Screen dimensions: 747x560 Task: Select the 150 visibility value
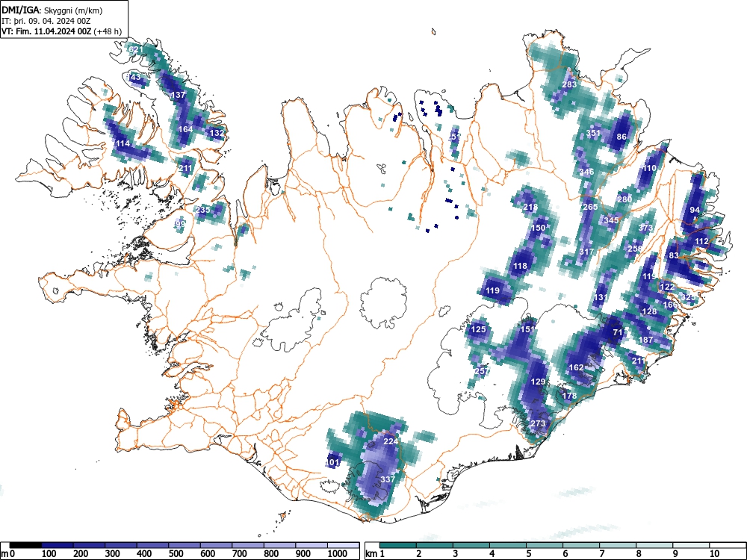pos(539,228)
